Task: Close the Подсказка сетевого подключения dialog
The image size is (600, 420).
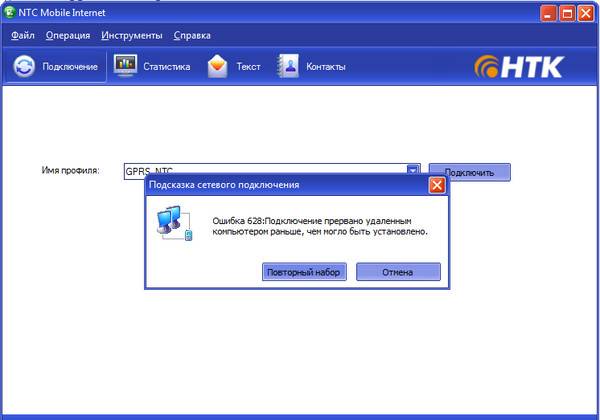Action: [437, 186]
